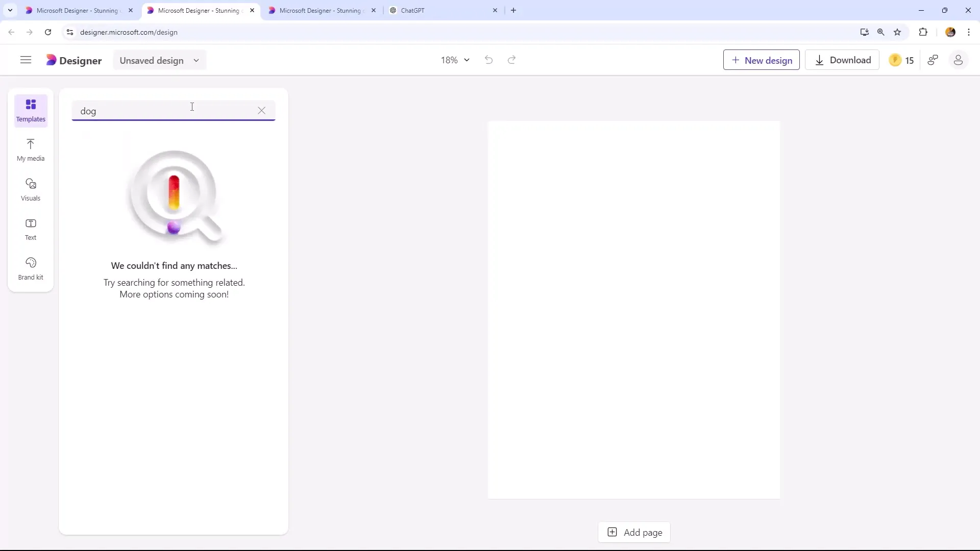Click the Add page button

point(636,532)
